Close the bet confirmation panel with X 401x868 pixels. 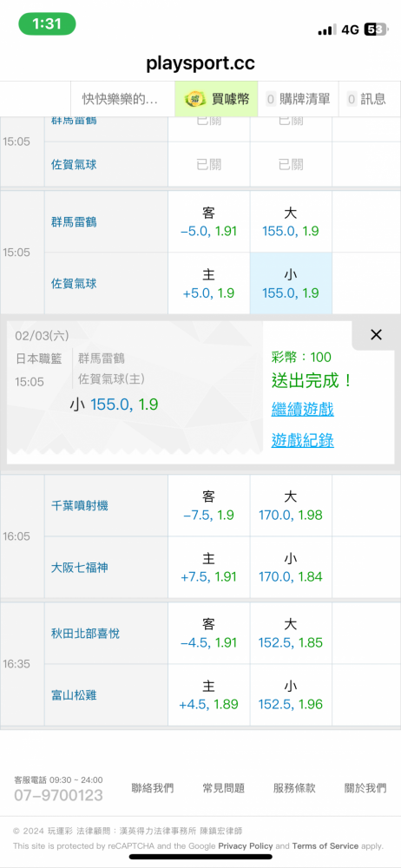(376, 334)
